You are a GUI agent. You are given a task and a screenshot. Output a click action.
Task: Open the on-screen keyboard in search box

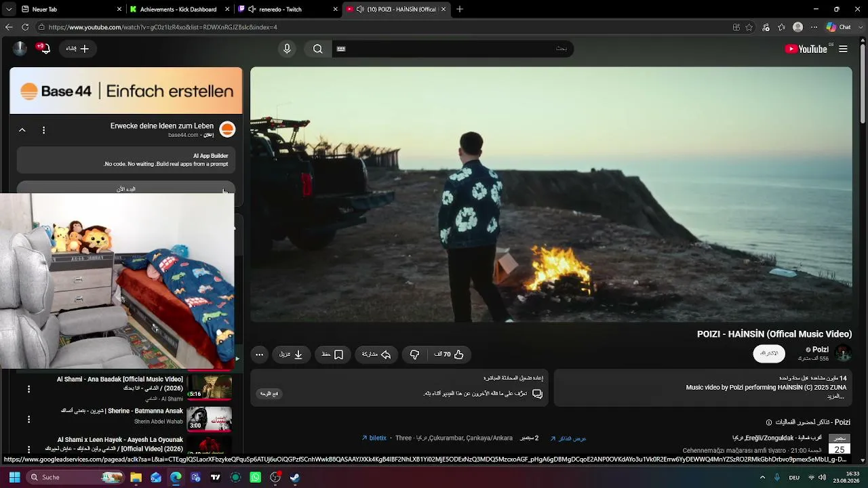click(x=341, y=49)
